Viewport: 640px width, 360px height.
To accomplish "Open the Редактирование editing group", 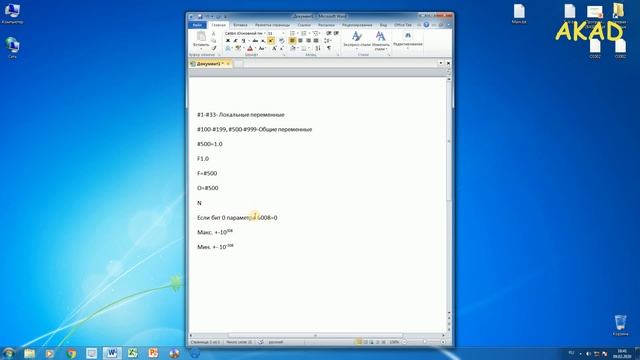I will 407,40.
